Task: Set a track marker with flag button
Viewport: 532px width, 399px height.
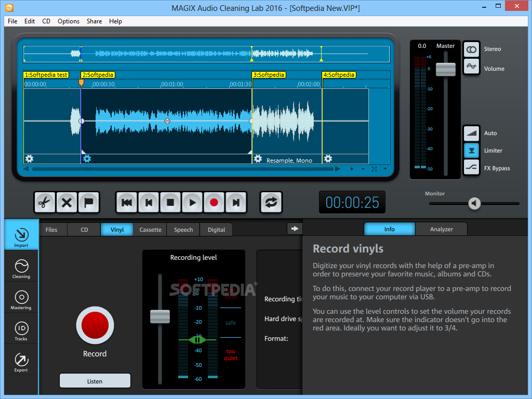Action: coord(88,203)
